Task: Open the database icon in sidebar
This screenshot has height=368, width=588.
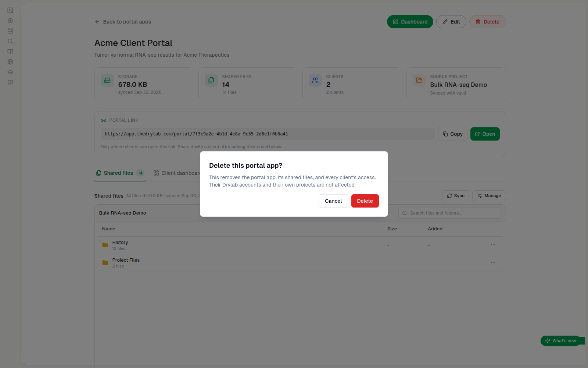Action: [10, 31]
